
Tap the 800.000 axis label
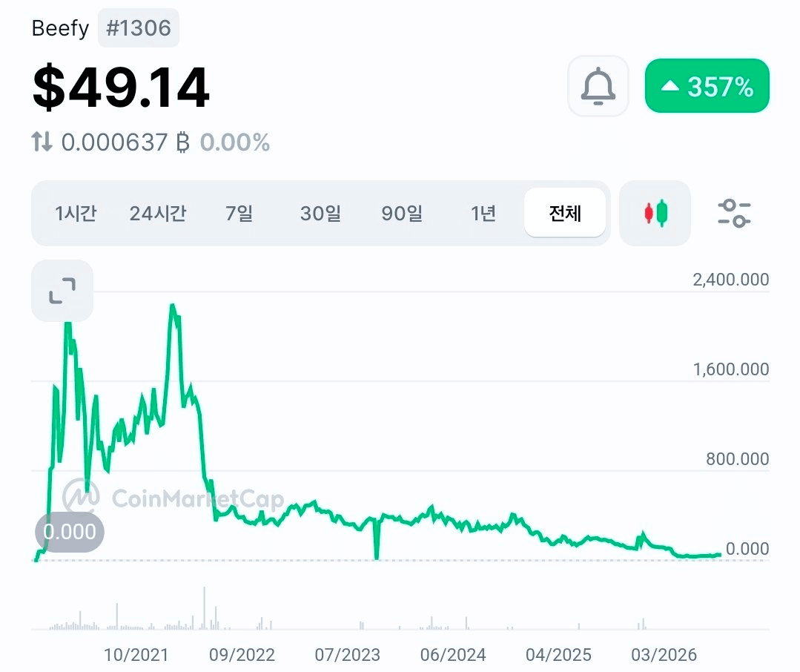click(x=737, y=458)
